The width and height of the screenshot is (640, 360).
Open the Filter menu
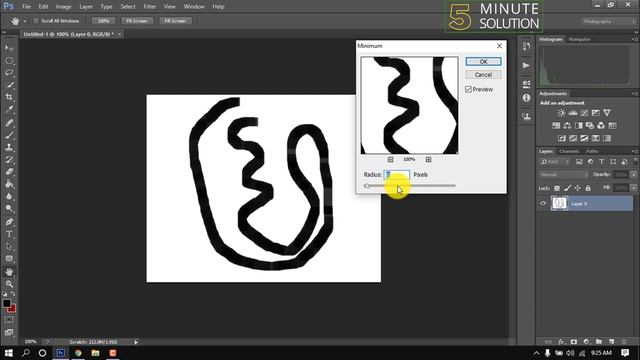[x=149, y=7]
